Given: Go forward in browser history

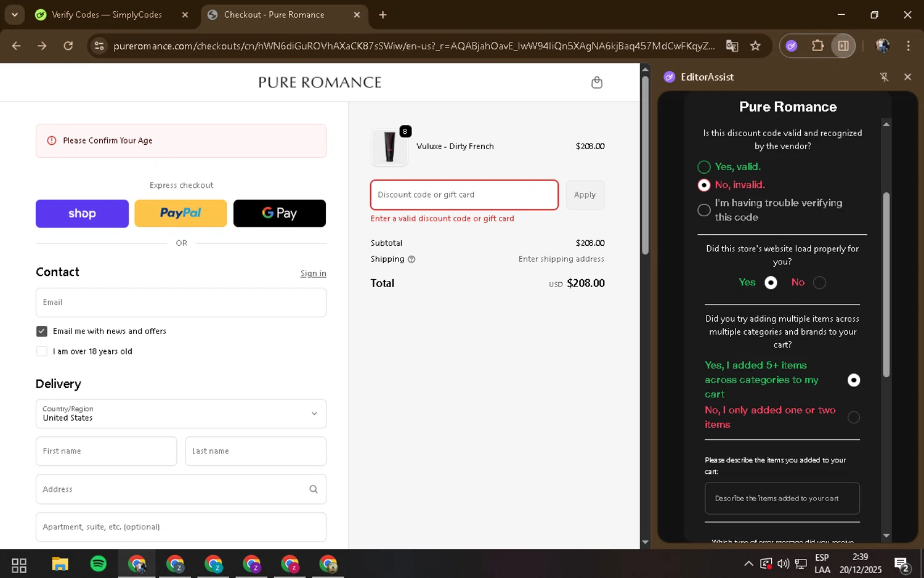Looking at the screenshot, I should click(x=42, y=46).
